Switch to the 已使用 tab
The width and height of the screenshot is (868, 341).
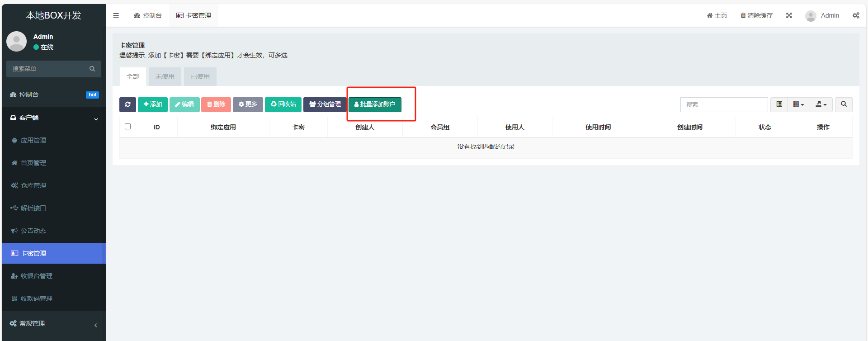200,77
